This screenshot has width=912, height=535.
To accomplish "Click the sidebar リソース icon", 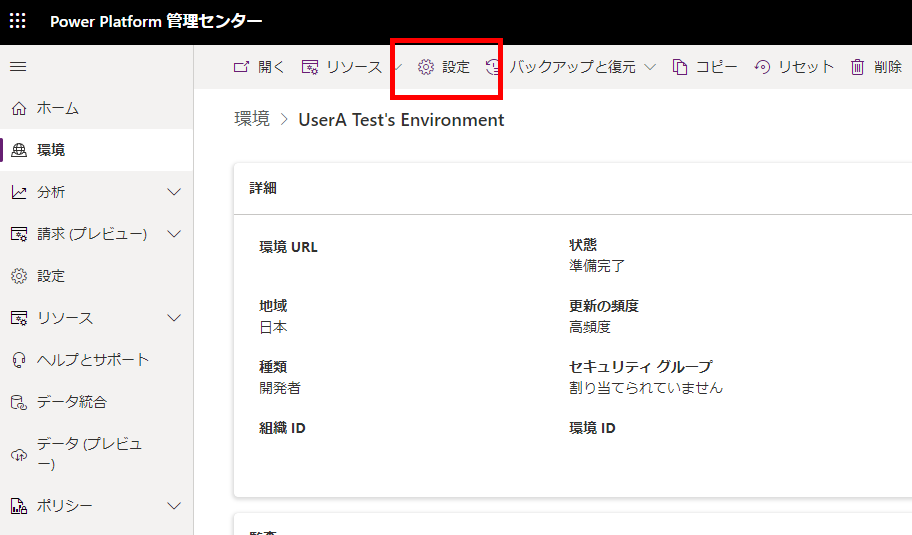I will 19,318.
